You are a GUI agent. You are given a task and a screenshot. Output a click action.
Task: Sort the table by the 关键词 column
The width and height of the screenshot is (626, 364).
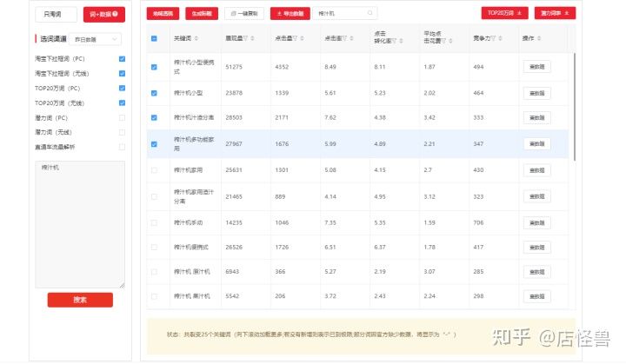click(x=196, y=38)
